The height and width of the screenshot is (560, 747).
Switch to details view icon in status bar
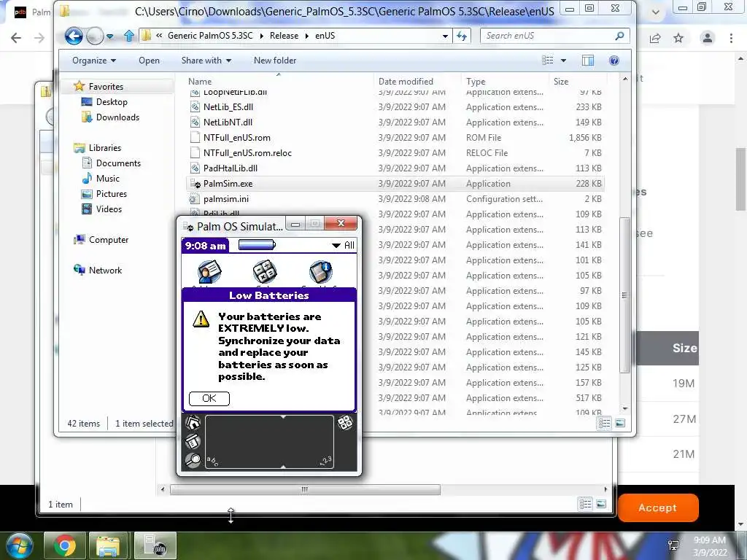pyautogui.click(x=605, y=424)
